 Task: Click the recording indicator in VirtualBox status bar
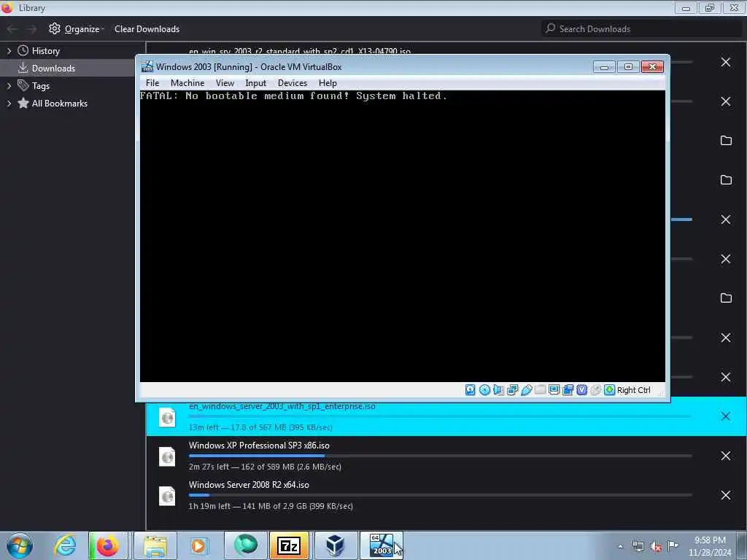[568, 390]
